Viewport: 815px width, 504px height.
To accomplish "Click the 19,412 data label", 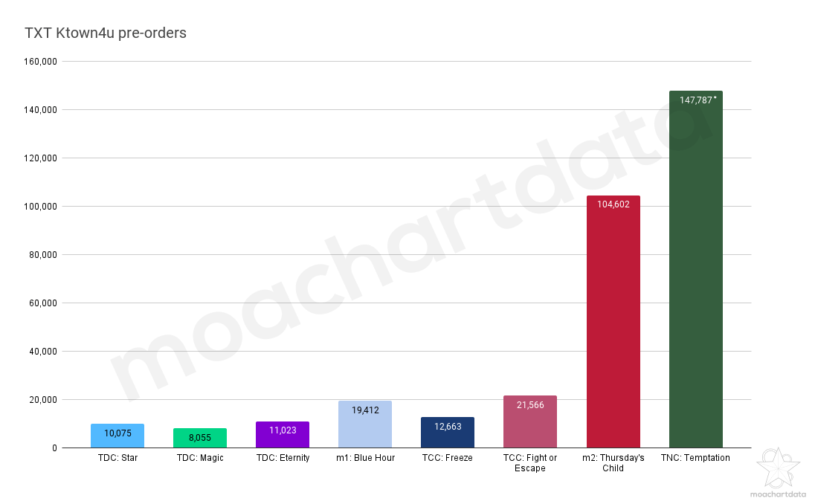I will point(365,410).
